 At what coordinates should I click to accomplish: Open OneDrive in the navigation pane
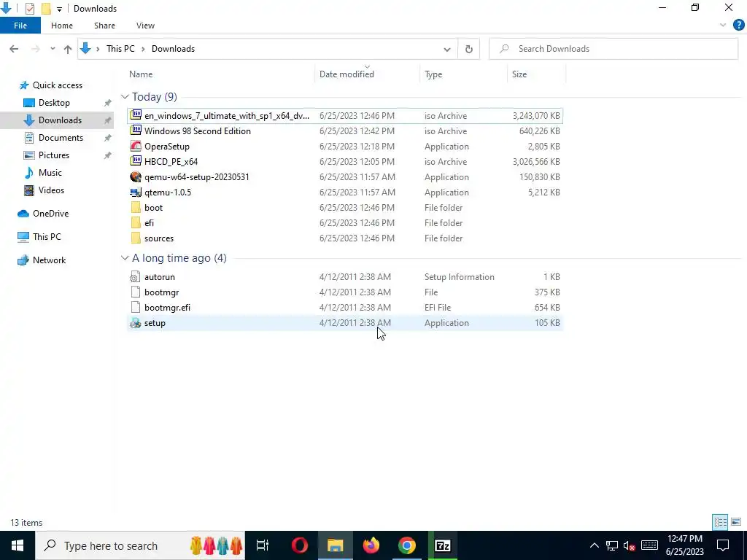click(50, 214)
